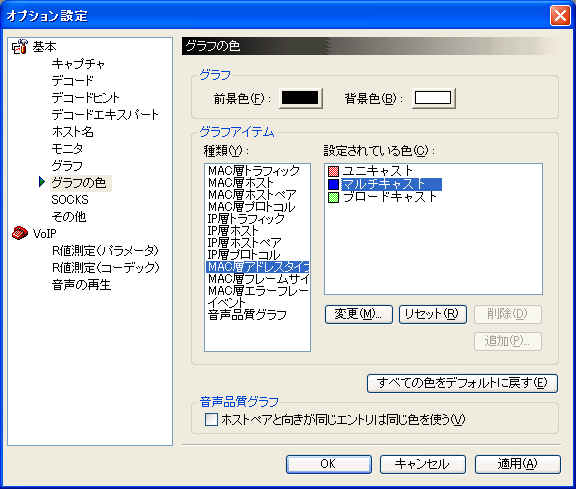576x489 pixels.
Task: Open the 背景色 white color swatch
Action: click(433, 98)
